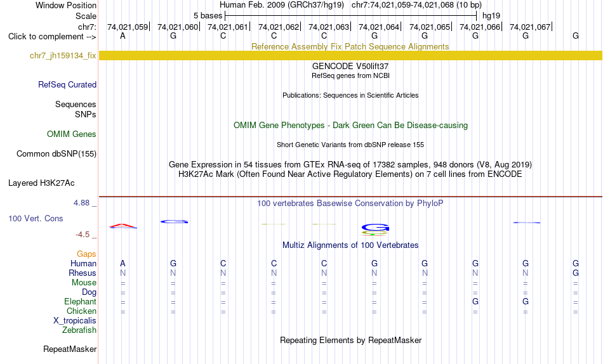Select the Layered H3K27Ac track label

41,183
